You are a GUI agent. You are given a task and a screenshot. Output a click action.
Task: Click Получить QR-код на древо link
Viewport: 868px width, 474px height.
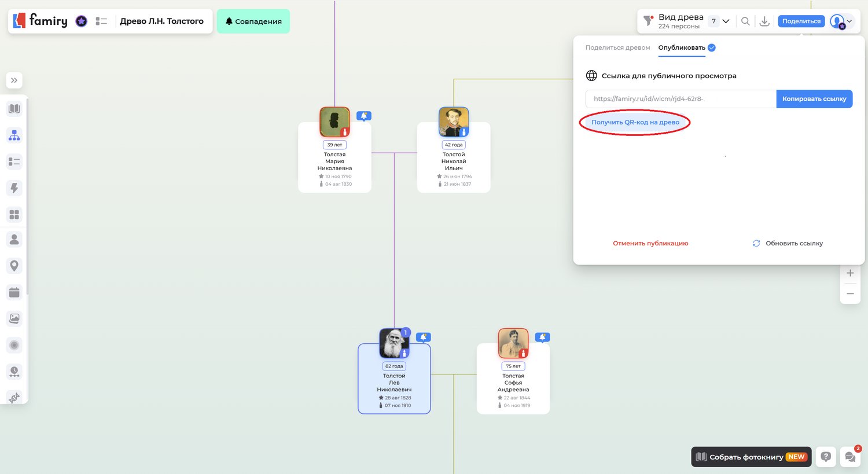[635, 122]
